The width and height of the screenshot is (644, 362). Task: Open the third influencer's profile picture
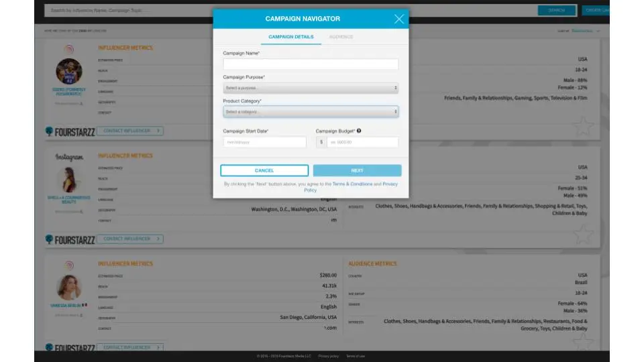click(x=69, y=288)
